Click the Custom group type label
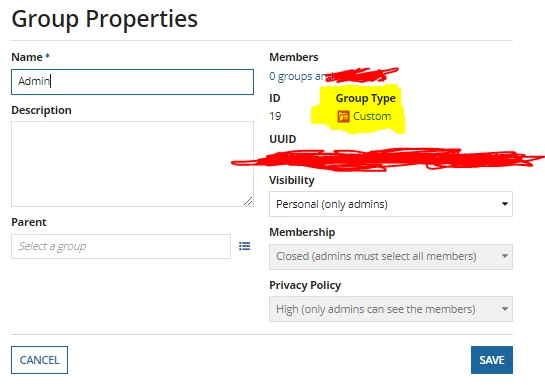This screenshot has width=545, height=385. 372,116
